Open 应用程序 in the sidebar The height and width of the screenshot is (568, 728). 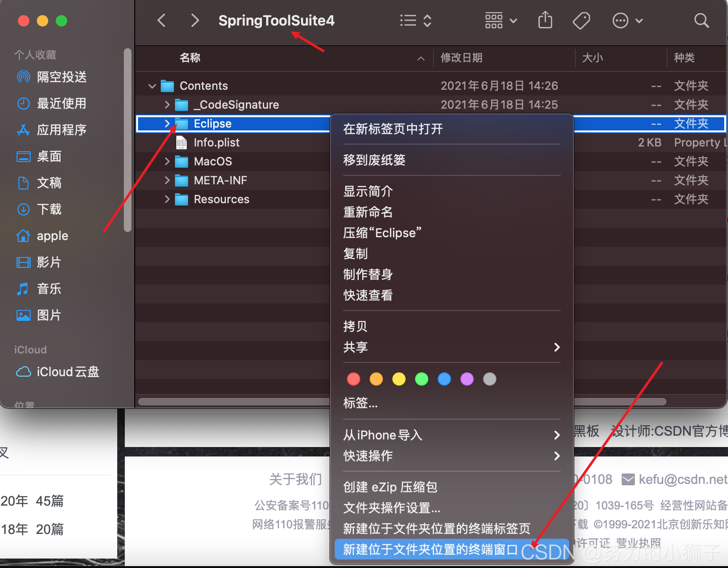[x=52, y=129]
